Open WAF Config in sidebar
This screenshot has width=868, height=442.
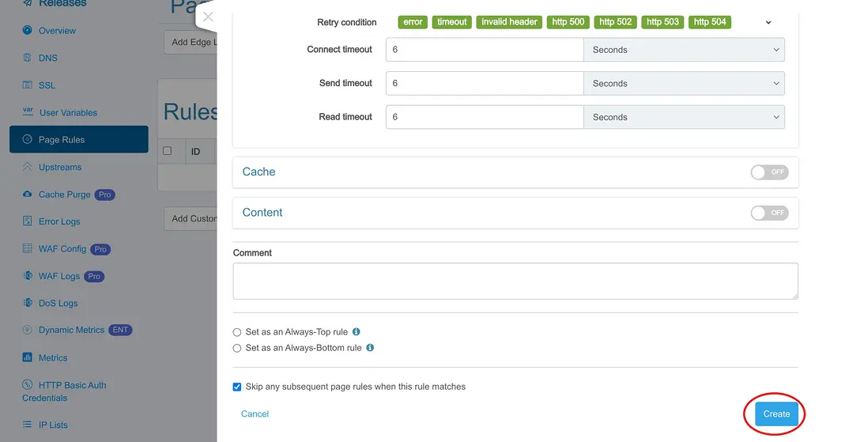tap(62, 249)
